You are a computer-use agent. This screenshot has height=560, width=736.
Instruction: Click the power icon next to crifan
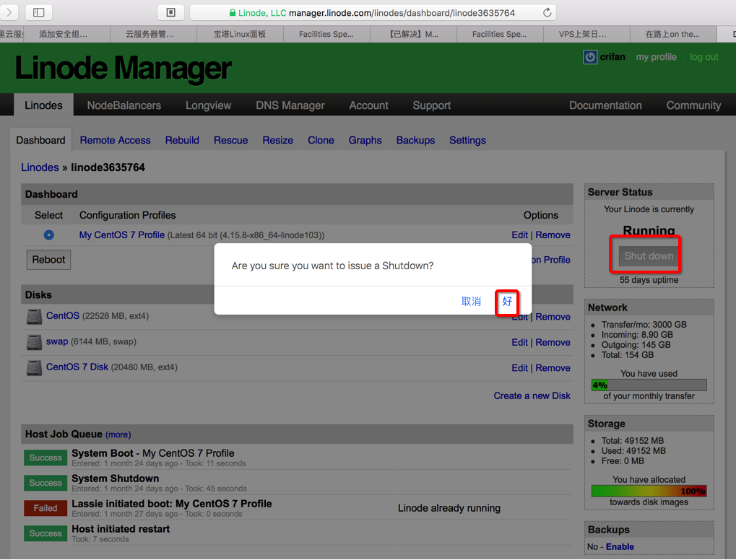click(x=589, y=57)
